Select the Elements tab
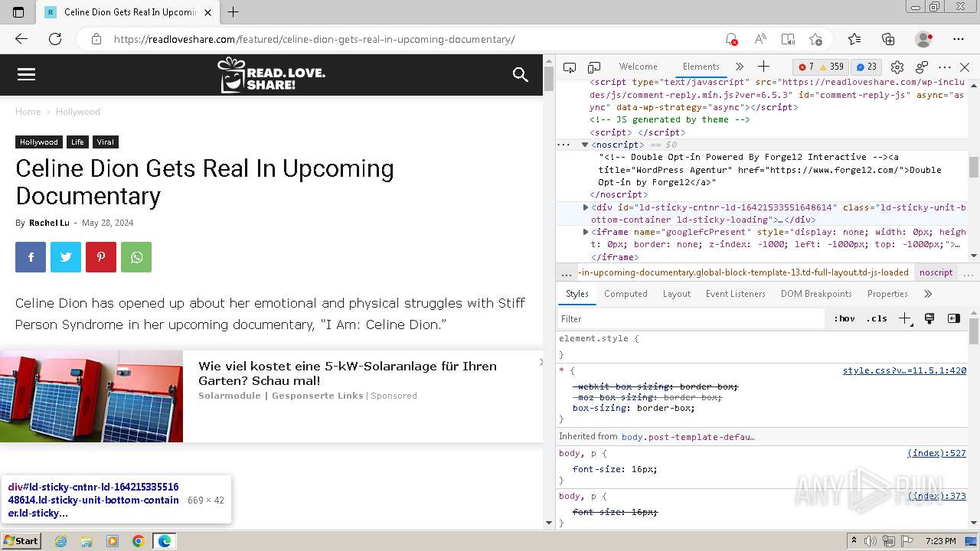 701,67
